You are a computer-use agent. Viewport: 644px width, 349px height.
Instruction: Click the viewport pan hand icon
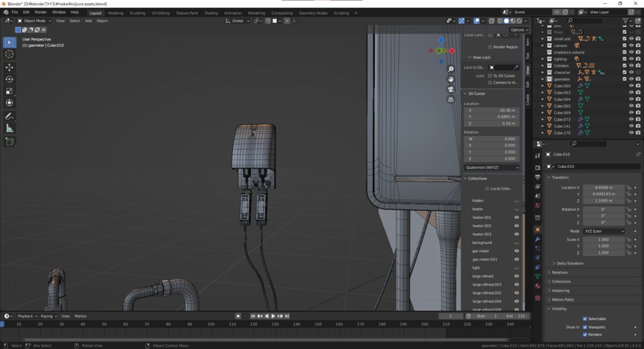tap(450, 79)
